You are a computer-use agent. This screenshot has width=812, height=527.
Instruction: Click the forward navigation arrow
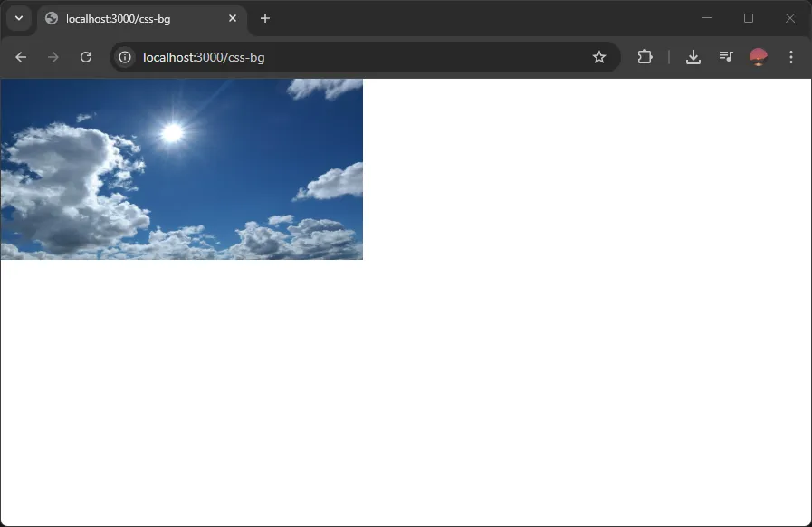(x=53, y=57)
